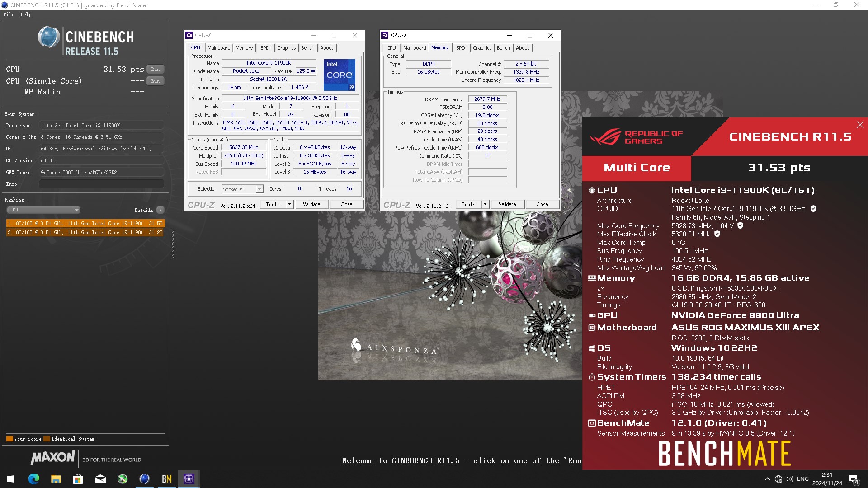The width and height of the screenshot is (868, 488).
Task: Open volume control in system tray
Action: pyautogui.click(x=789, y=479)
